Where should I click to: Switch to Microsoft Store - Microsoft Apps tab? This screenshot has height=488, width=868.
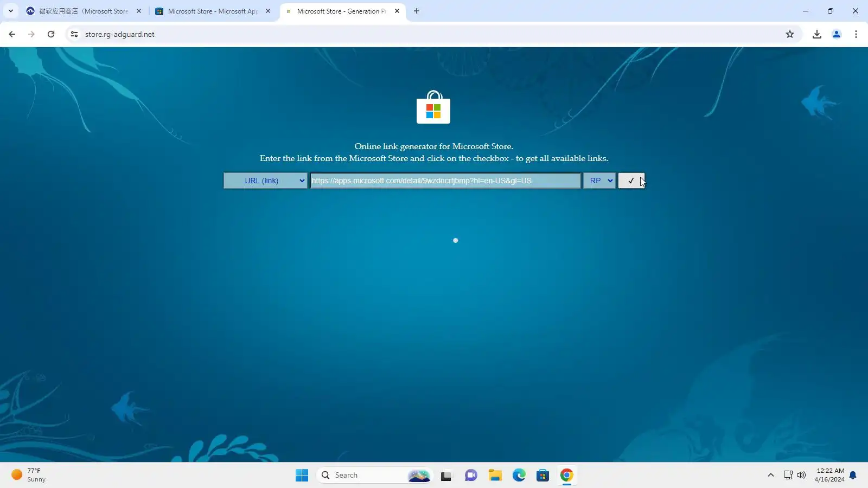tap(213, 11)
